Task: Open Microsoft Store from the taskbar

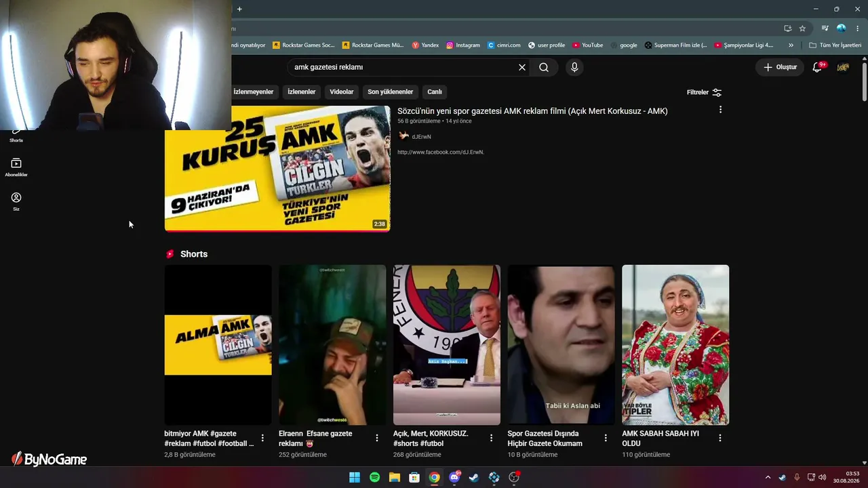Action: [414, 477]
